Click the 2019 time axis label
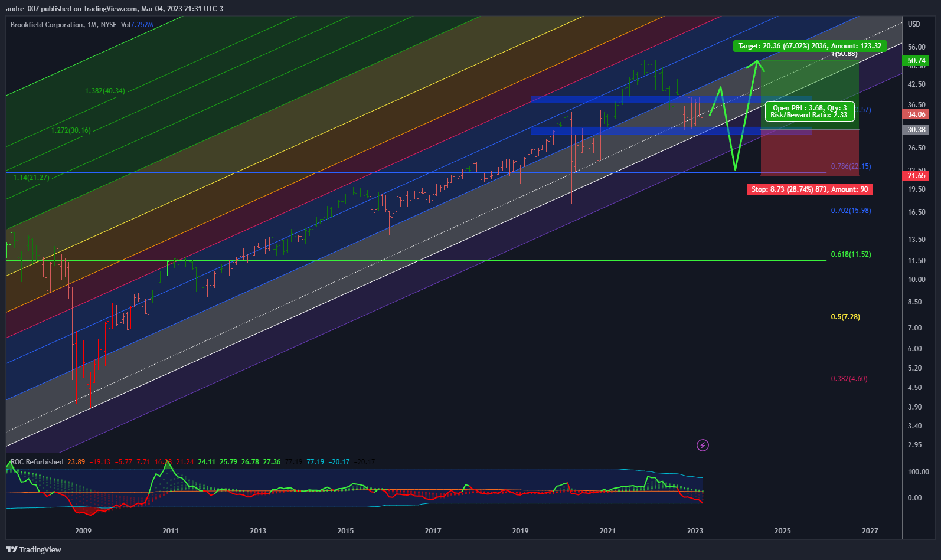Screen dimensions: 941x560 tap(520, 531)
